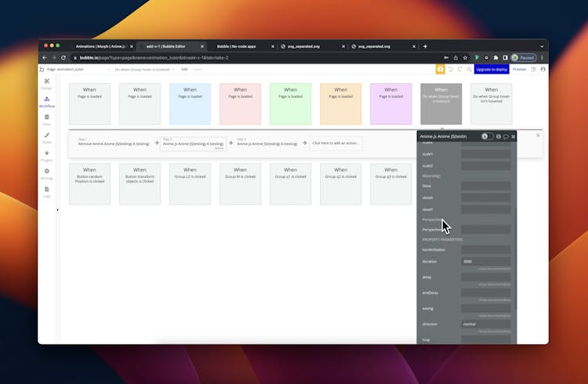Open the direction dropdown set to normal
Viewport: 588px width, 384px height.
point(485,324)
